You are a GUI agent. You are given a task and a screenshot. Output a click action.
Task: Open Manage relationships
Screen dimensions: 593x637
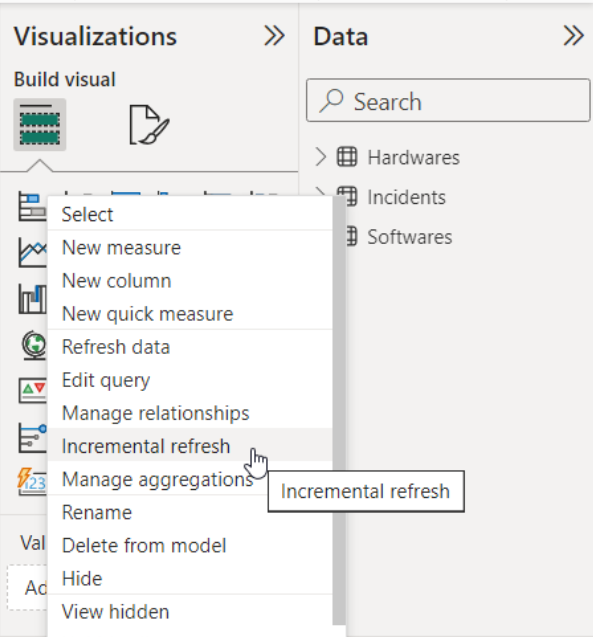(x=190, y=413)
